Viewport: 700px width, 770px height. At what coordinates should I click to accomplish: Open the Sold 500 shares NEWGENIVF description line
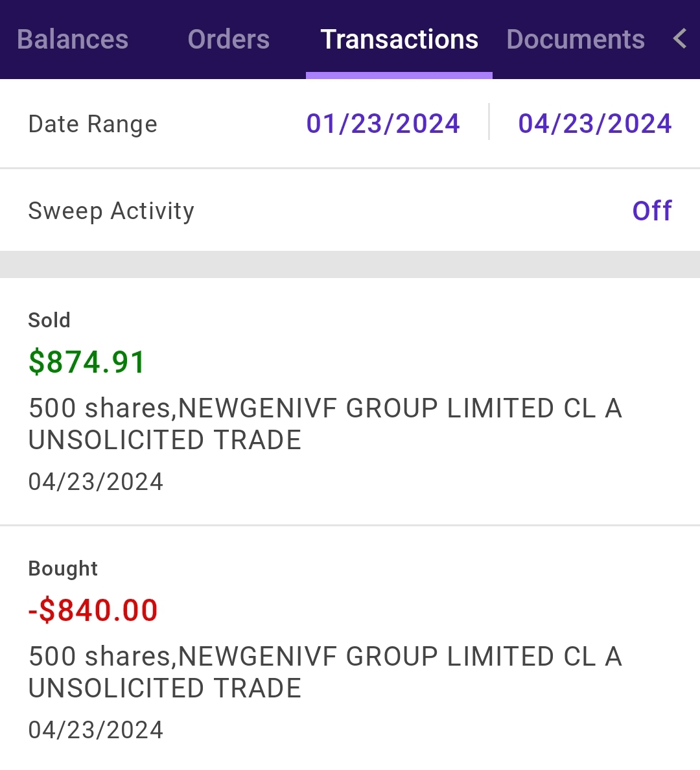click(x=325, y=408)
